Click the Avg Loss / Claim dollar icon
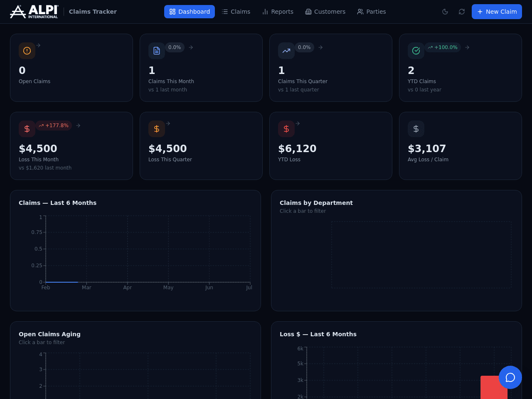532x399 pixels. click(416, 129)
